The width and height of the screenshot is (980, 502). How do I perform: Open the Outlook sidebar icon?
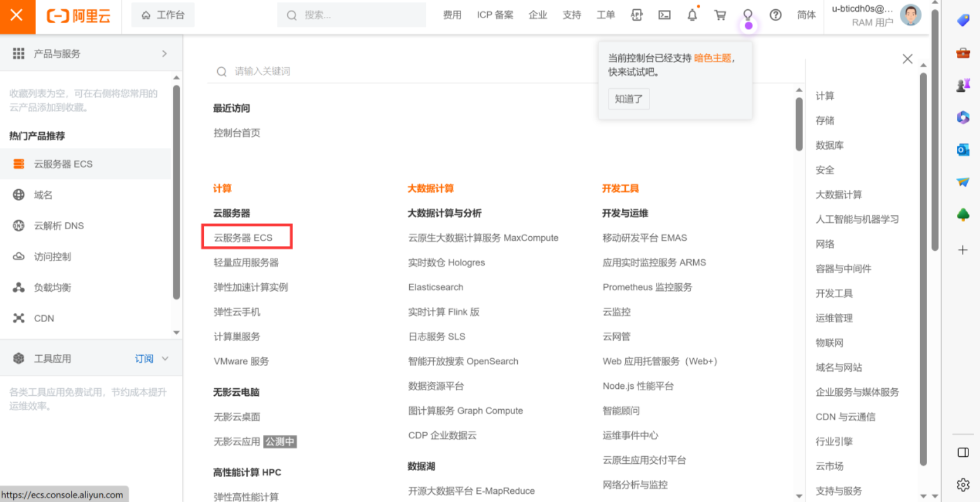963,150
